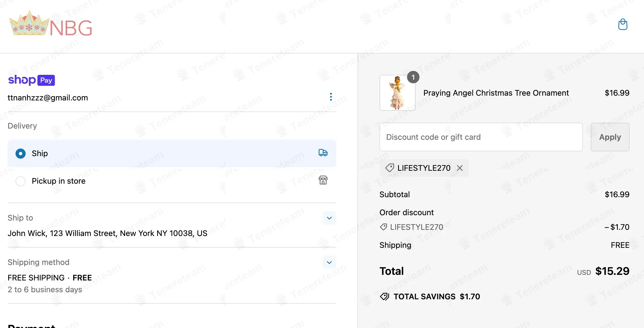This screenshot has height=328, width=644.
Task: Open the three-dot account options menu
Action: pos(331,97)
